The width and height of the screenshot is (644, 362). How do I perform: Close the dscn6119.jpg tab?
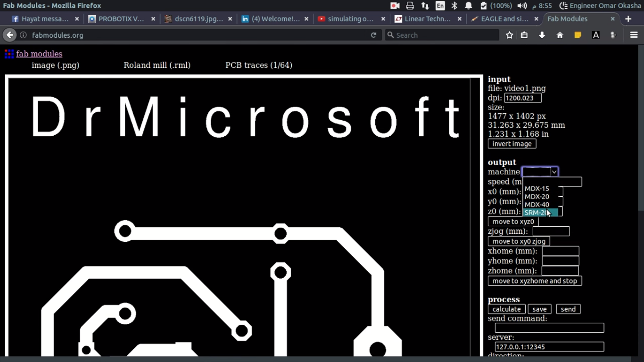coord(230,19)
